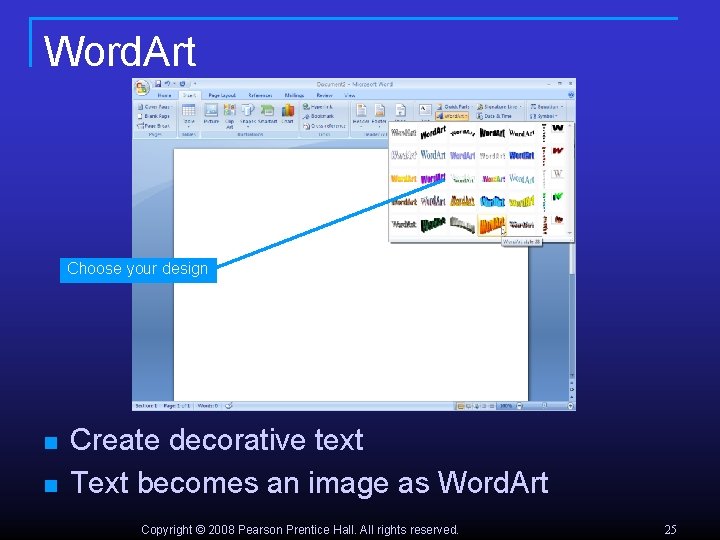Open the Cover Page dropdown
Screen dimensions: 720x540
point(155,107)
